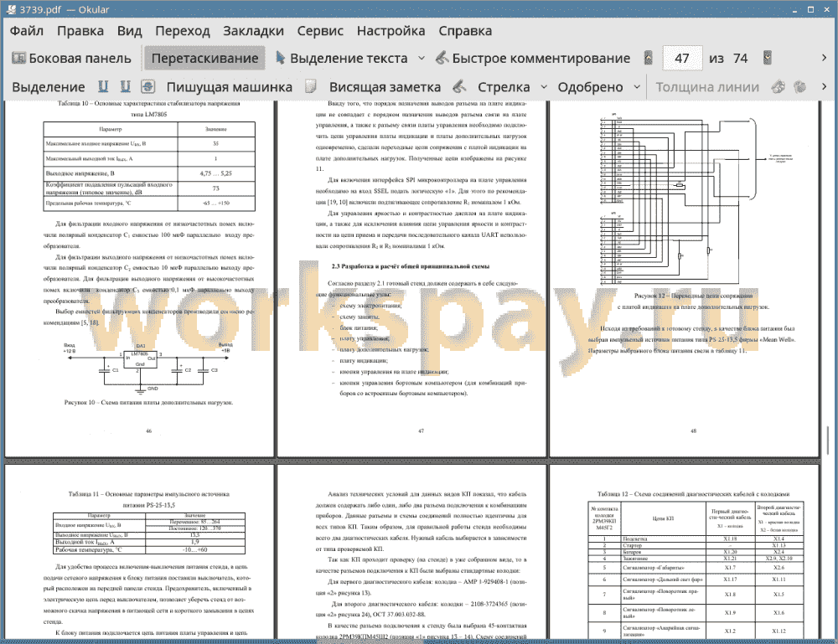Click heading 2.3 Разработка и расчёт общей принципиальной схемы

411,266
